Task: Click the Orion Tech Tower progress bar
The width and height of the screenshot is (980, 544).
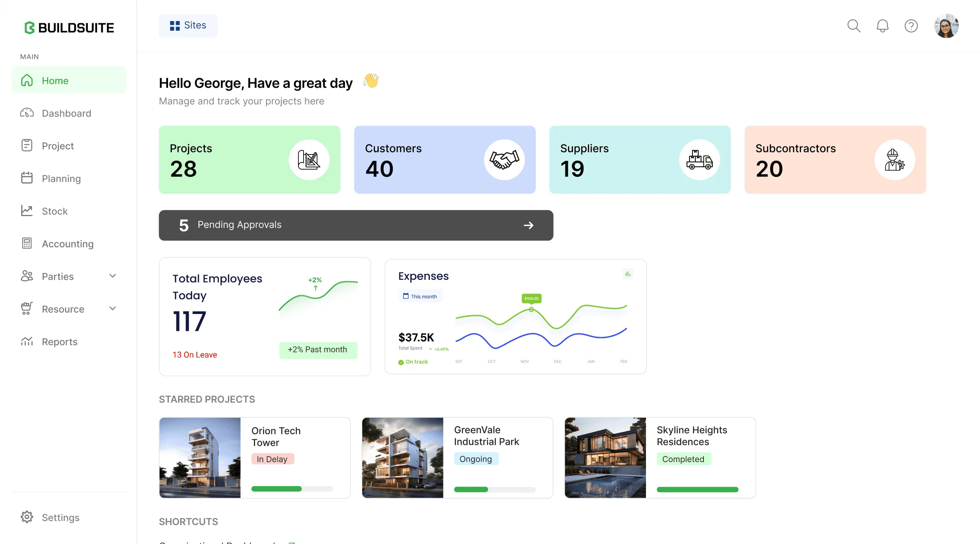Action: click(291, 489)
